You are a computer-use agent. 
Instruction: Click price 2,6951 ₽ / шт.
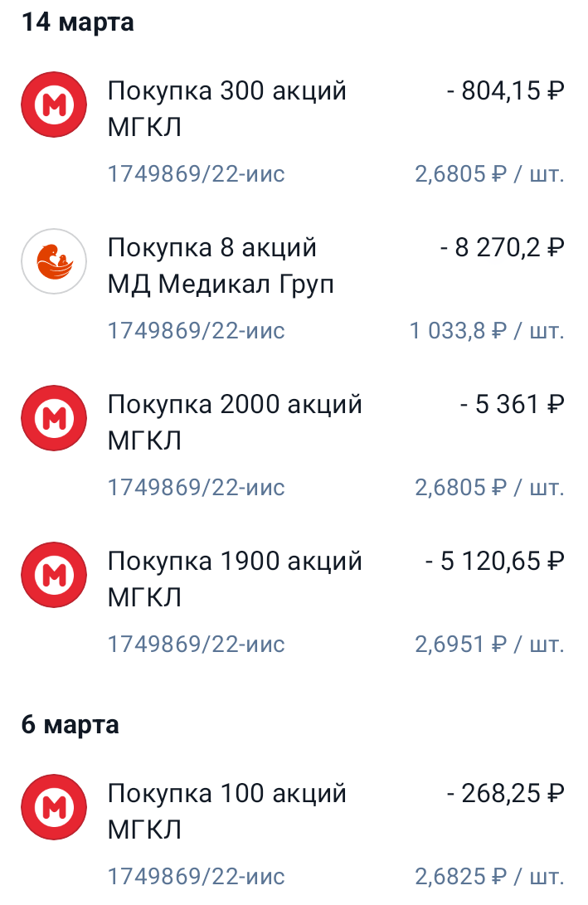click(x=489, y=644)
